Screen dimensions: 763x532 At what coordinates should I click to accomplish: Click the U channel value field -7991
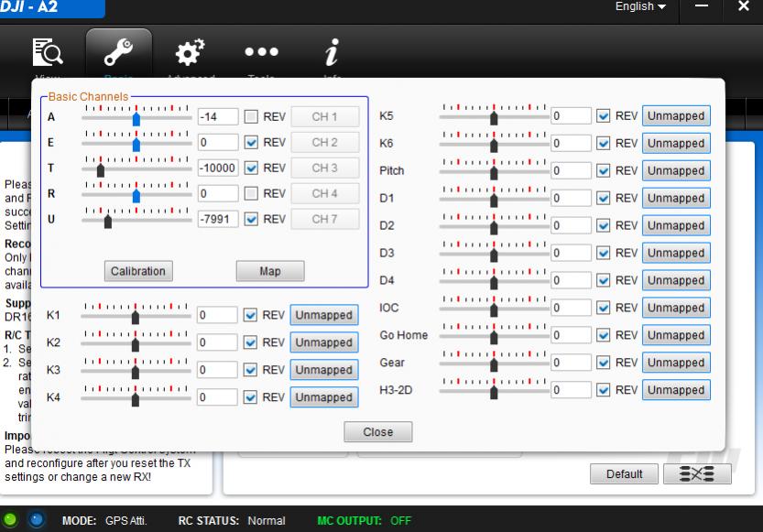click(218, 219)
